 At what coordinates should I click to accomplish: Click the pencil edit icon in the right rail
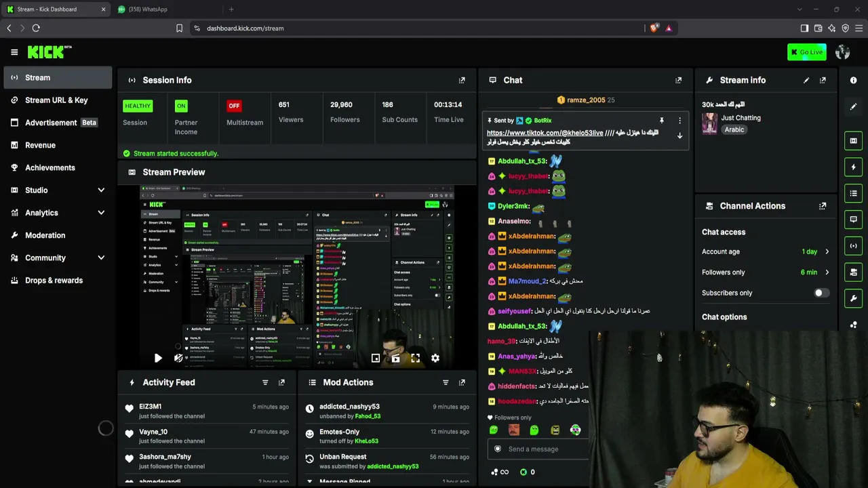(x=854, y=106)
